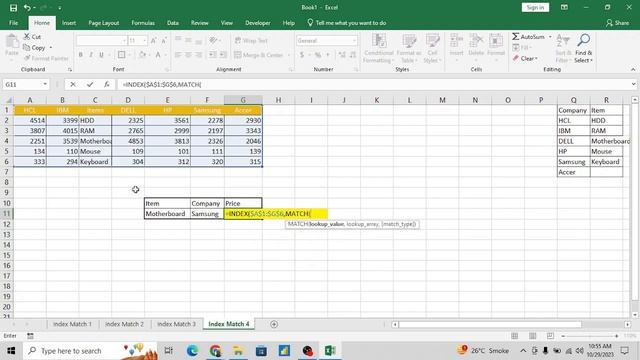This screenshot has width=640, height=360.
Task: Open the Clipboard dialog launcher
Action: tap(70, 70)
